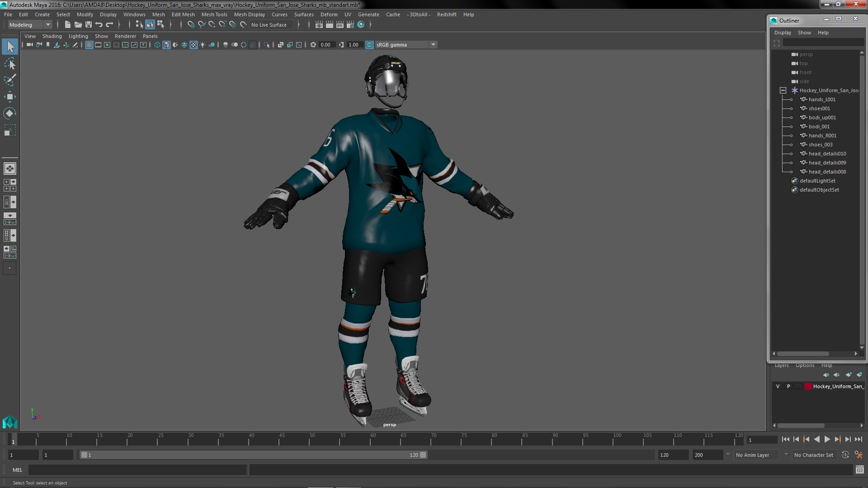Open the sRGB gamma view transform dropdown
Image resolution: width=868 pixels, height=488 pixels.
(x=406, y=45)
